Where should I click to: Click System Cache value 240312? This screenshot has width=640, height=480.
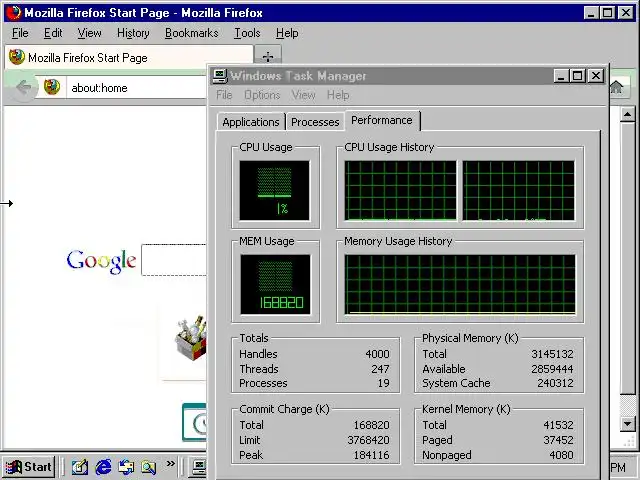click(x=555, y=383)
